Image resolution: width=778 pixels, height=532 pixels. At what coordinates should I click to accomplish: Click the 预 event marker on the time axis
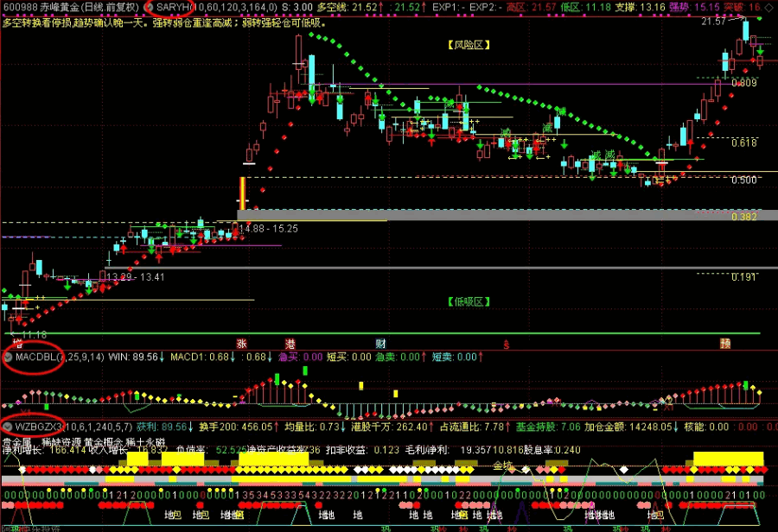coord(725,343)
